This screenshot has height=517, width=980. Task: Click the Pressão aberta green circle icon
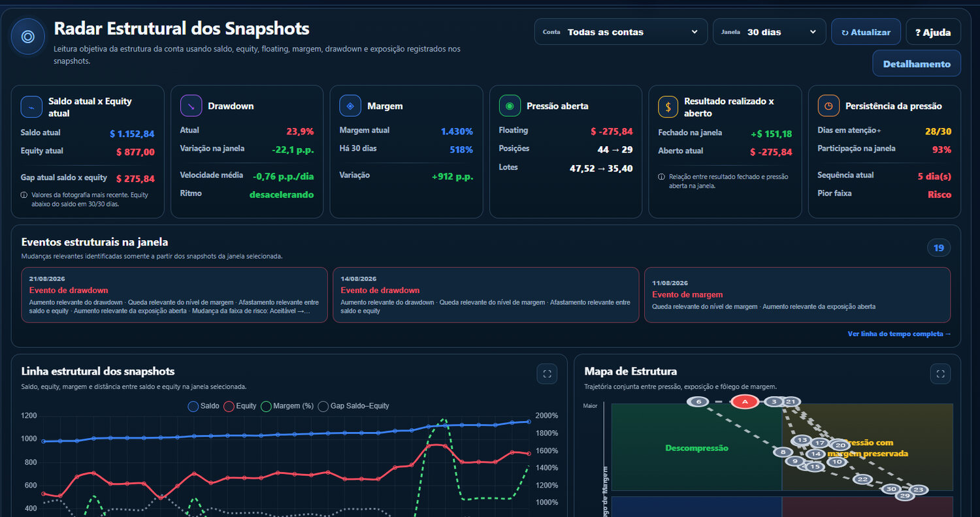510,106
